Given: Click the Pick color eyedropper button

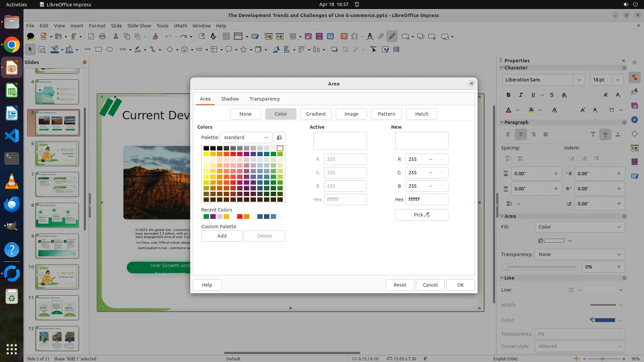Looking at the screenshot, I should pyautogui.click(x=421, y=215).
